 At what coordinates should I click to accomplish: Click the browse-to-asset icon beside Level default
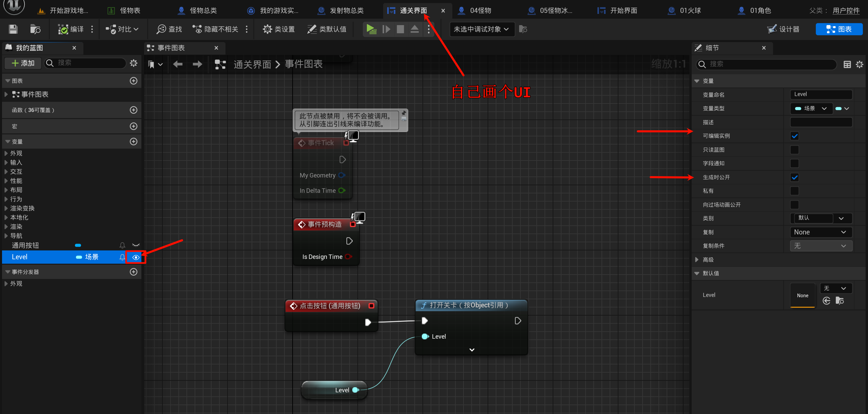840,301
